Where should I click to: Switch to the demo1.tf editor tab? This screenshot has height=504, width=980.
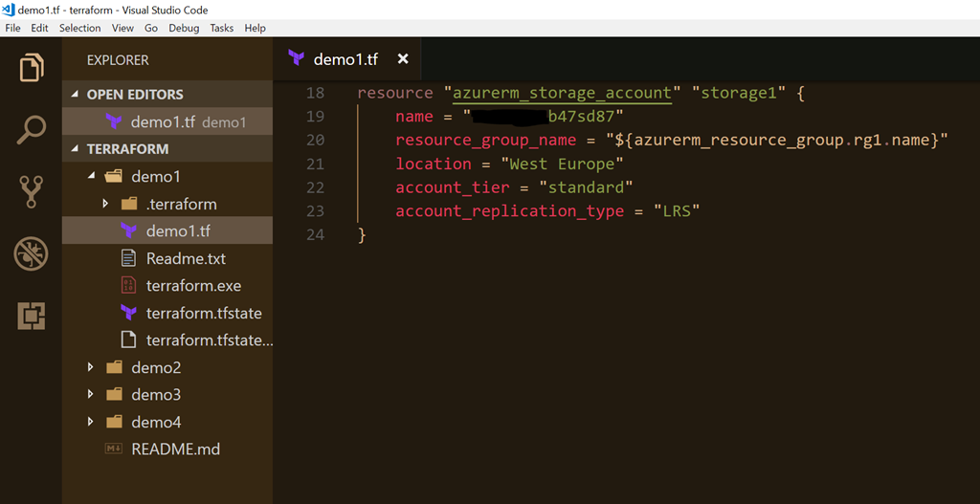pos(345,59)
